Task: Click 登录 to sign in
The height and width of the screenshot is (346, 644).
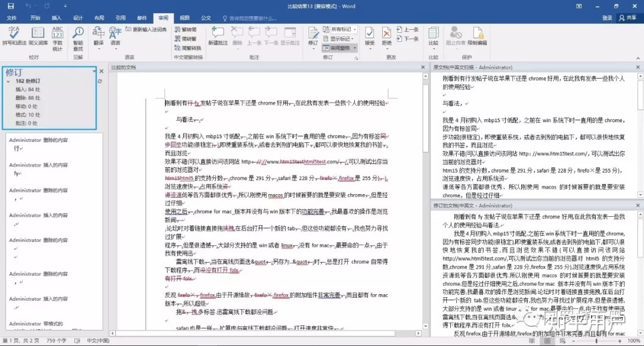Action: tap(607, 18)
